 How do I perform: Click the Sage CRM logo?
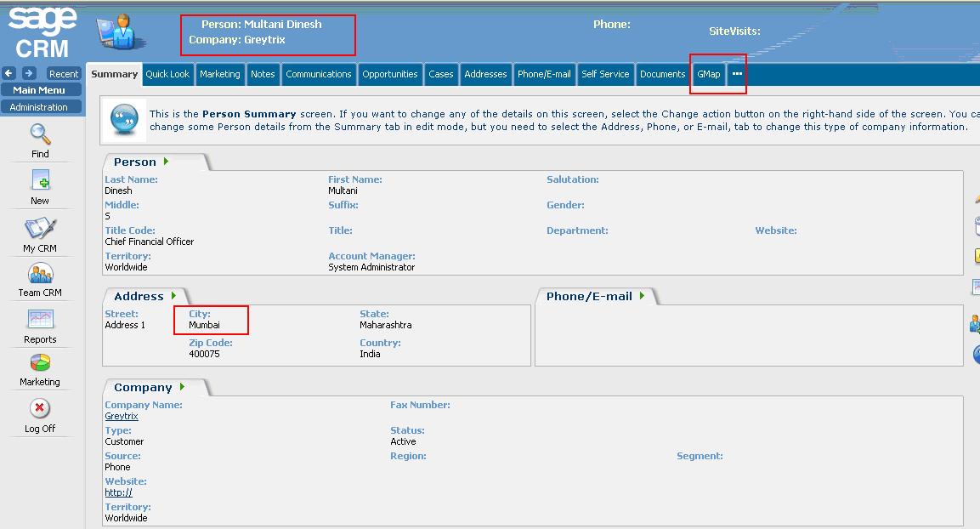click(x=42, y=31)
